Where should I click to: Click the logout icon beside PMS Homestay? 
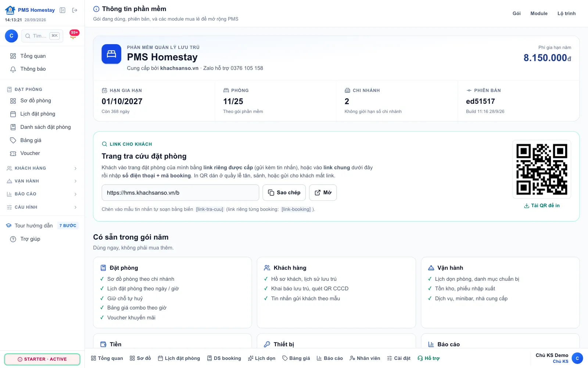click(x=75, y=10)
